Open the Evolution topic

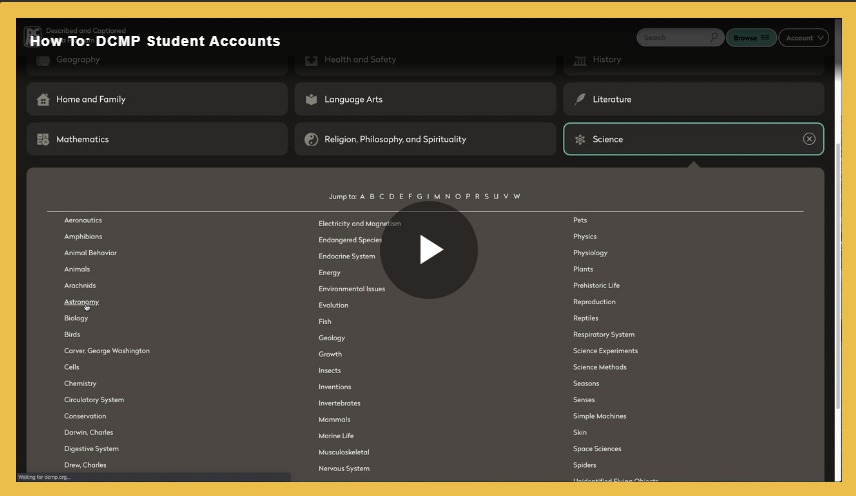point(333,306)
